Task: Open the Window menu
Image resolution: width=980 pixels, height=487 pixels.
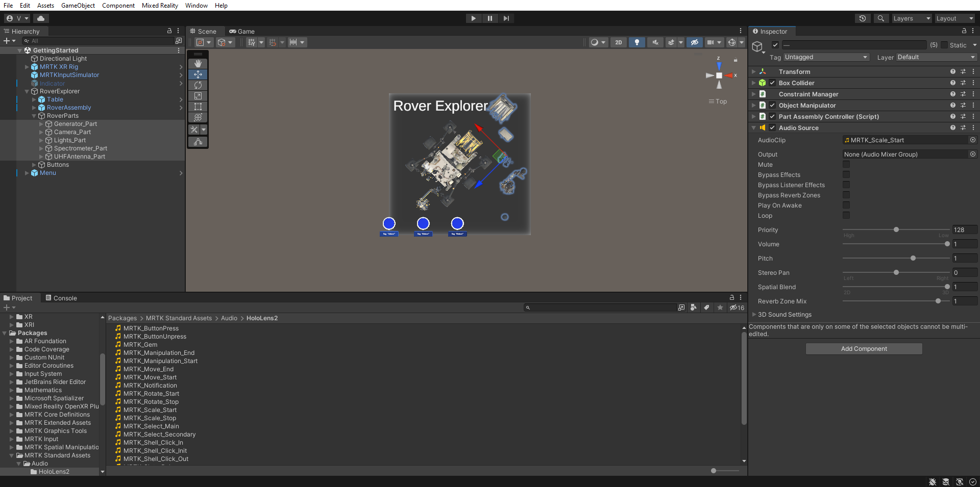Action: click(x=197, y=5)
